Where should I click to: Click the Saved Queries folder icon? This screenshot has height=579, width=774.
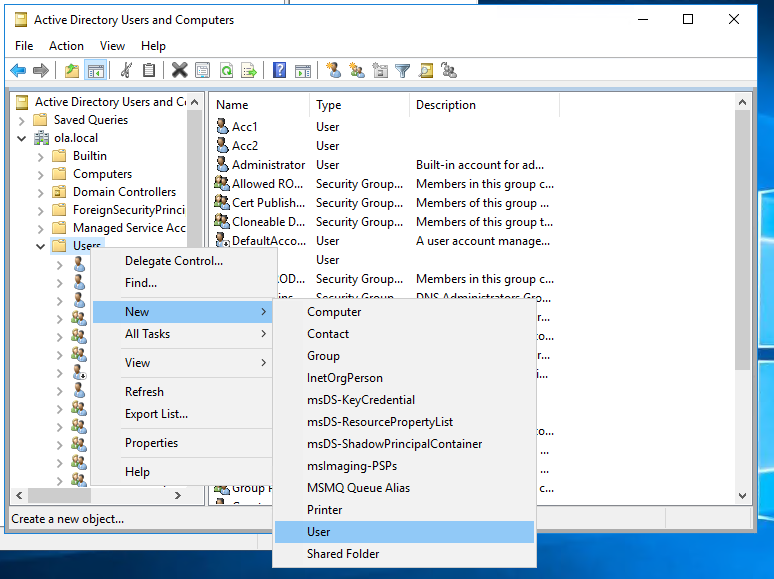point(40,120)
